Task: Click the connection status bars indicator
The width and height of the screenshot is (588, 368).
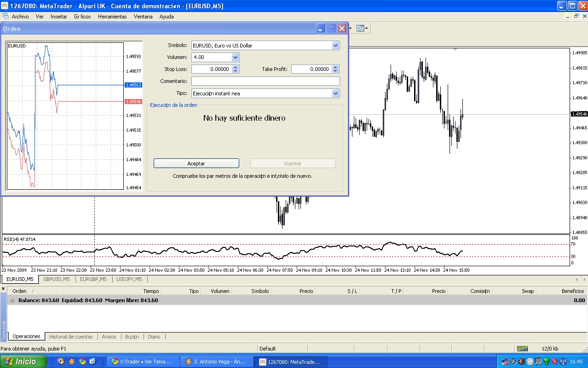Action: tap(522, 349)
